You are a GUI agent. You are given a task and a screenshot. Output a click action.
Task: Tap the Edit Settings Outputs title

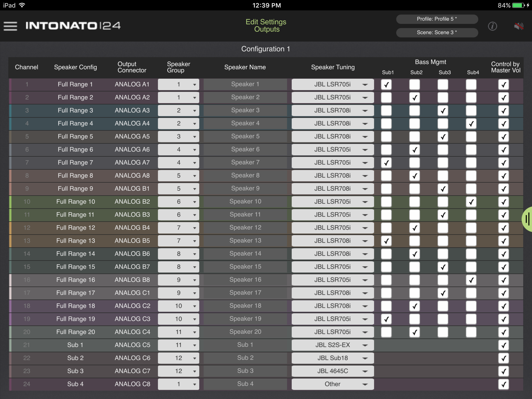266,26
